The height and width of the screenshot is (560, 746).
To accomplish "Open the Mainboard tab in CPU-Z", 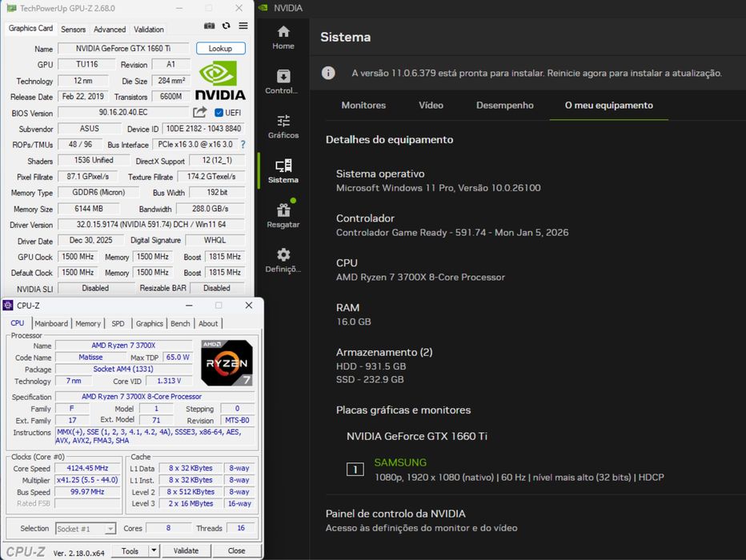I will 51,323.
